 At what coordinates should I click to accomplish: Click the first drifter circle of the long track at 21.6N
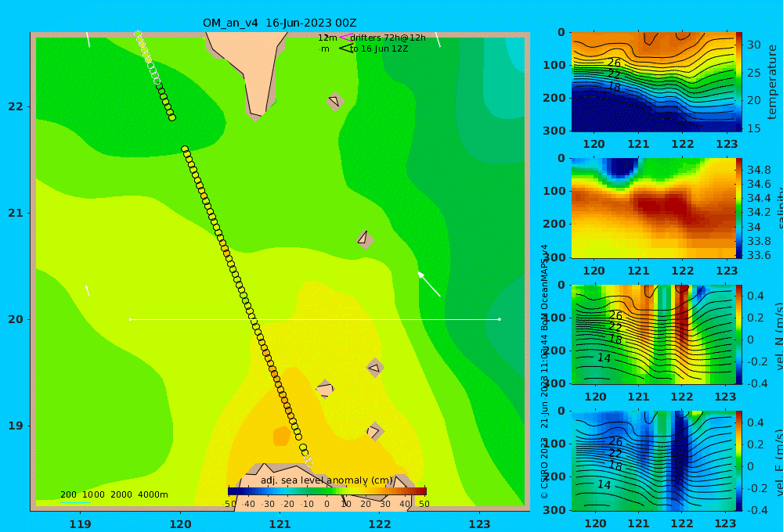[185, 149]
